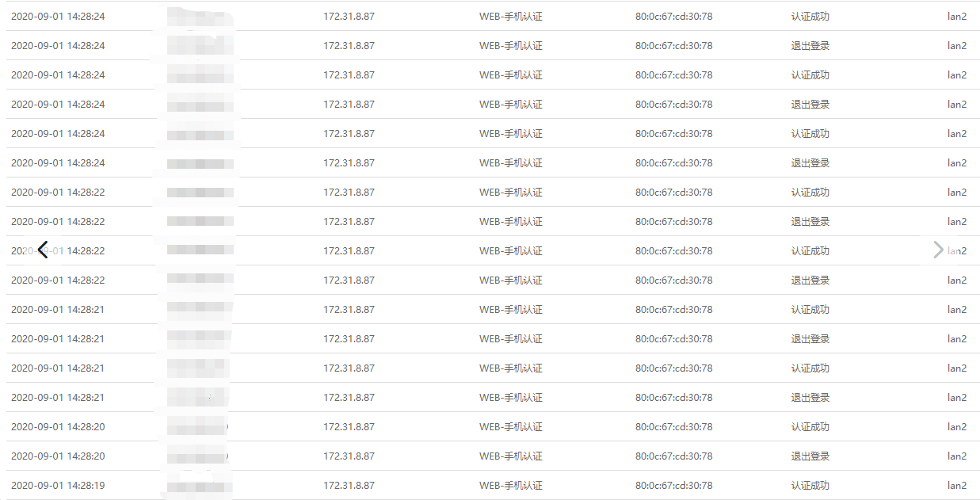Click WEB-手机认证 in the 14:28:19 row

[x=511, y=485]
